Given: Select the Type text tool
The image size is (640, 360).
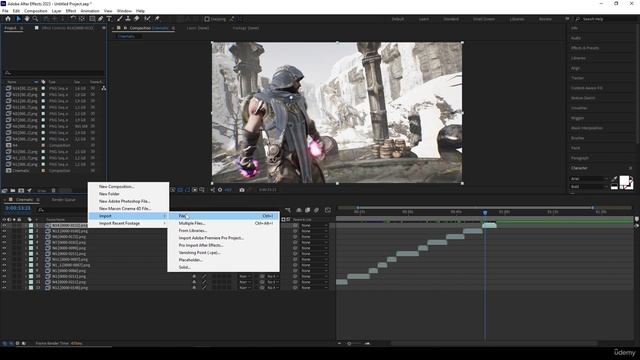Looking at the screenshot, I should pos(109,19).
